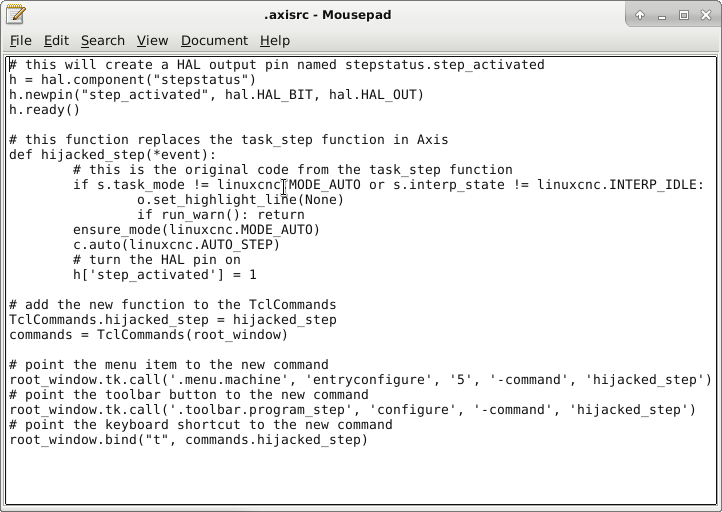This screenshot has width=722, height=512.
Task: Place cursor in the 'h.ready()' line
Action: [x=44, y=110]
